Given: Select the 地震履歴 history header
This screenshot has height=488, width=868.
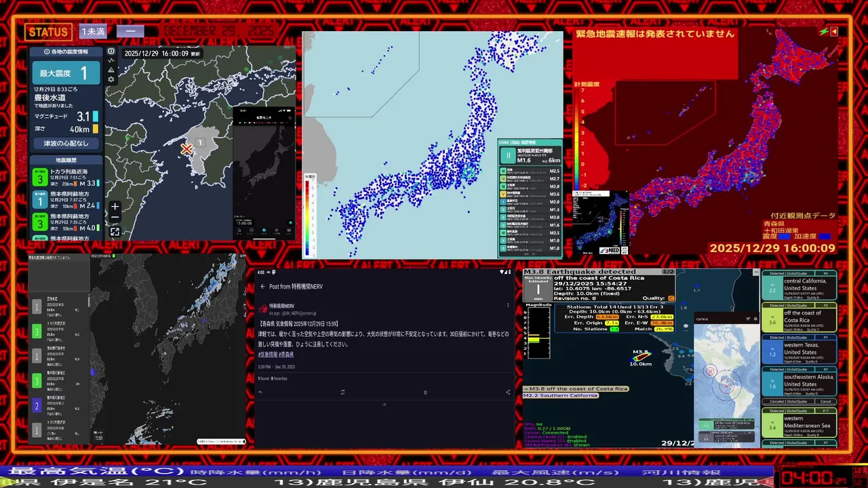Looking at the screenshot, I should 66,160.
